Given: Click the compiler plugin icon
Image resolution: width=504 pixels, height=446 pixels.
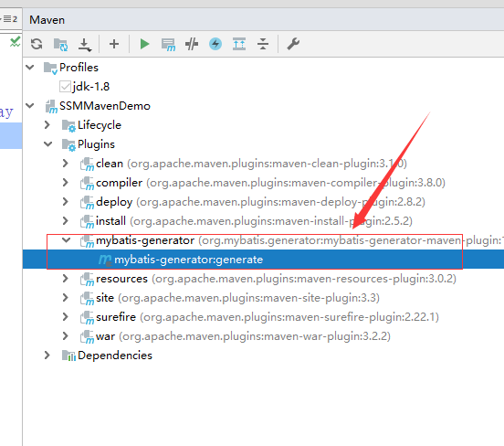Looking at the screenshot, I should tap(87, 184).
